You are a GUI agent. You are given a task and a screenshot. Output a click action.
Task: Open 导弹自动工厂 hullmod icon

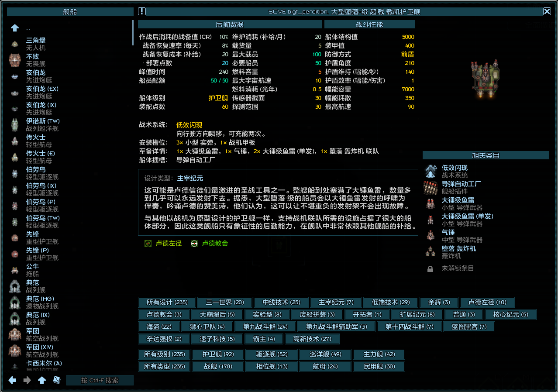(x=431, y=188)
